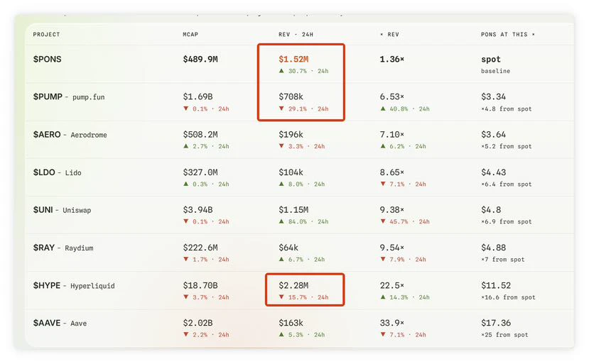This screenshot has width=589, height=364.
Task: Select the $UNI Uniswap project entry
Action: (x=62, y=210)
